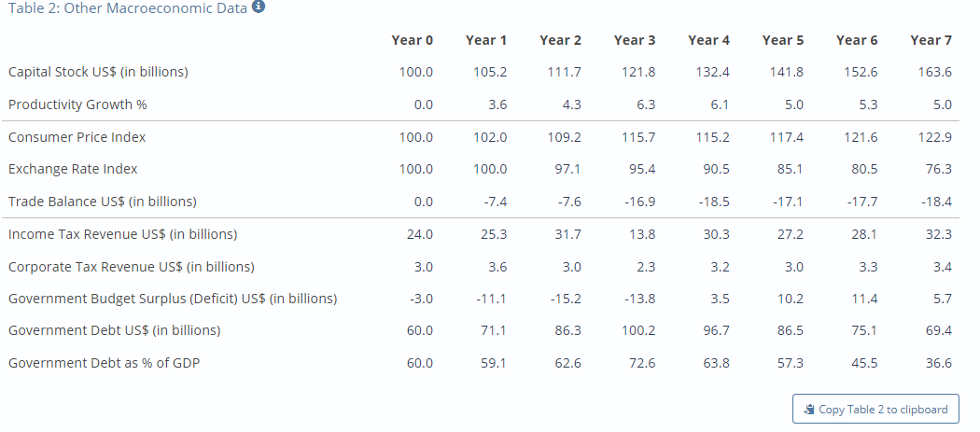Click Year 3 Income Tax Revenue value 13.8
The image size is (980, 432).
click(641, 234)
